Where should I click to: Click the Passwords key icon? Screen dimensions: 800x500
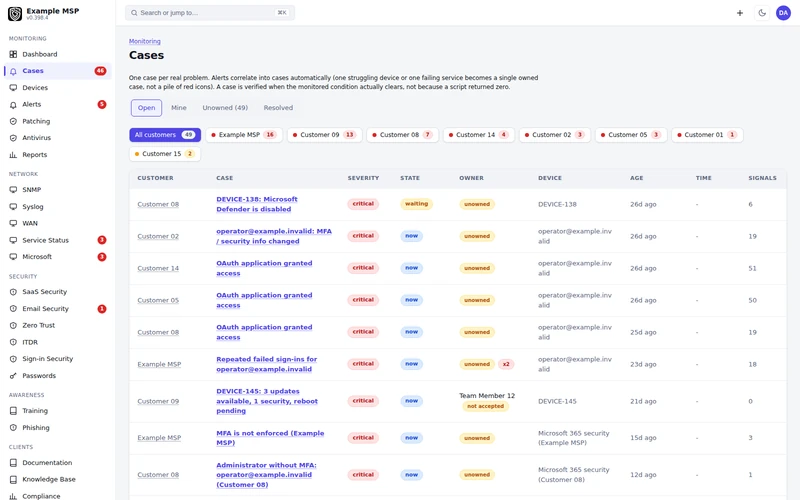[13, 376]
